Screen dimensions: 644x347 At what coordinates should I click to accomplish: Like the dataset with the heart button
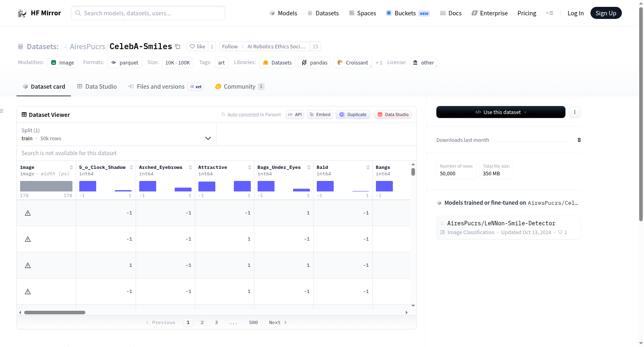click(x=197, y=46)
